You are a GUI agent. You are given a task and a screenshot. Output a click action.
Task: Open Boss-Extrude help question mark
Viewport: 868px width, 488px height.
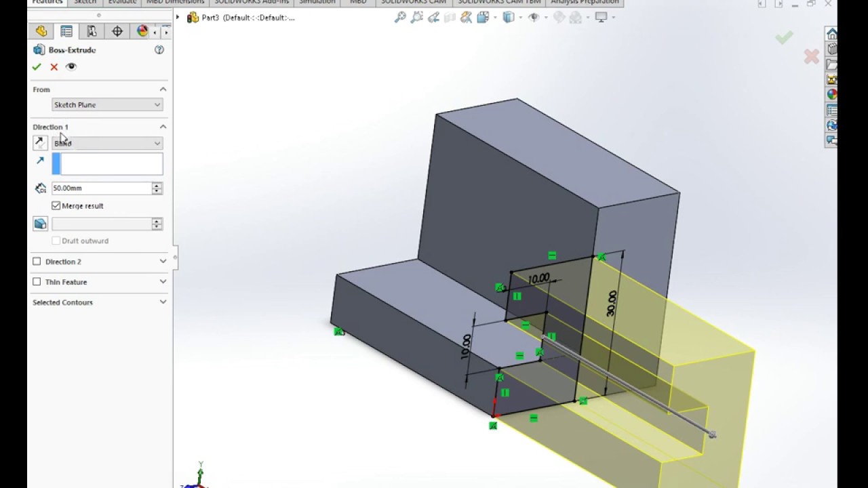tap(159, 49)
